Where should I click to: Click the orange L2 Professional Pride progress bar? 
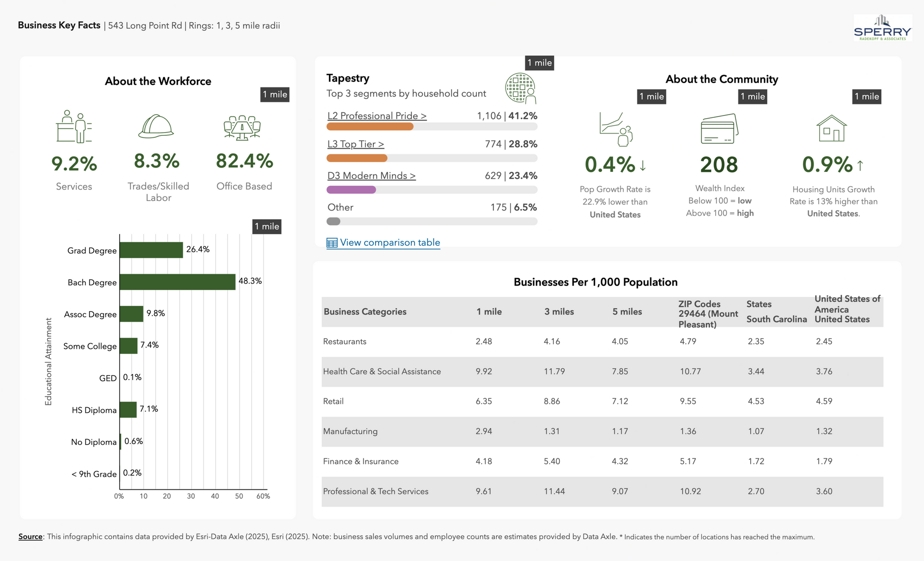(x=370, y=127)
